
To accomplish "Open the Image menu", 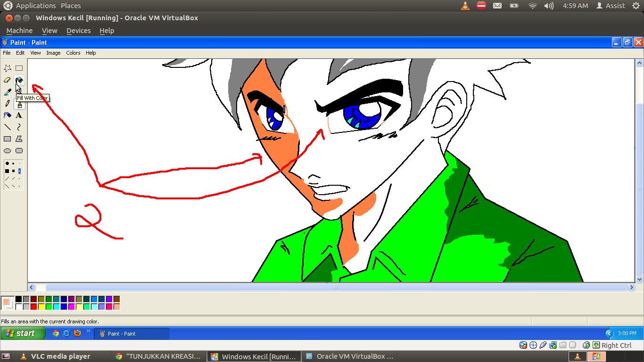I will [x=53, y=53].
